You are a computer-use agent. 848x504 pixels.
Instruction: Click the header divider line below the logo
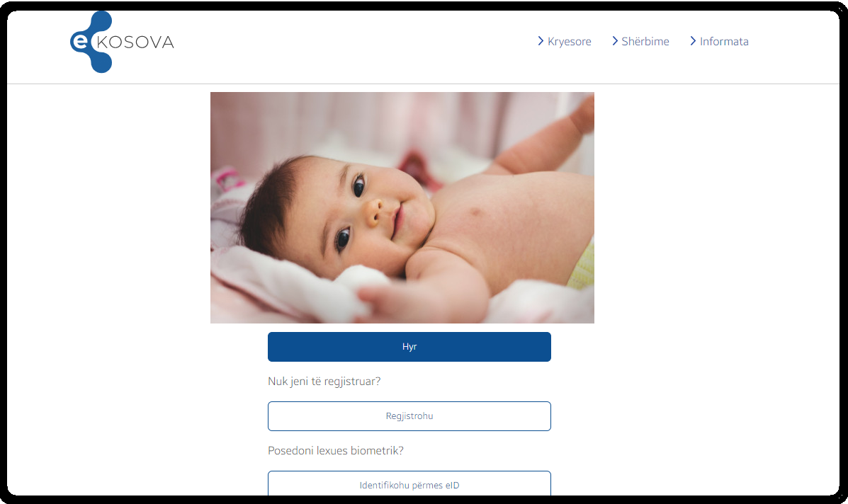(x=424, y=84)
